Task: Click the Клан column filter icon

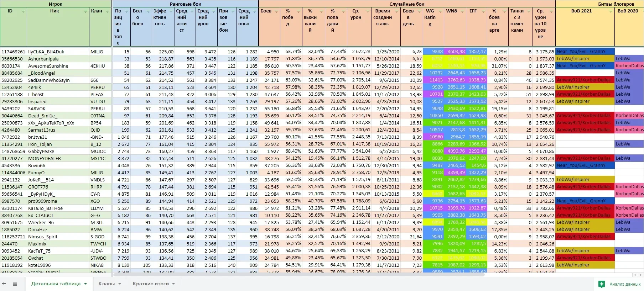Action: (x=107, y=11)
